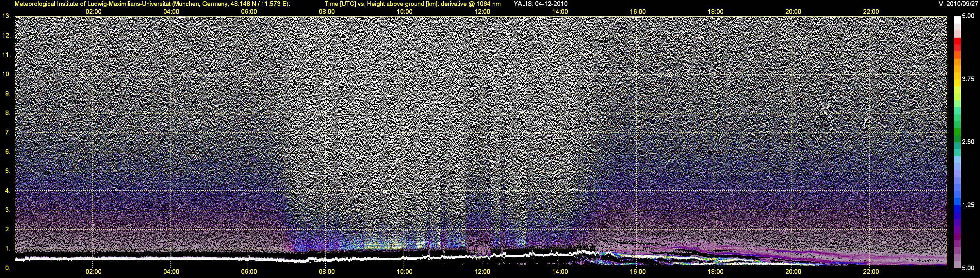Click the 08:00 label on the bottom axis
980x278 pixels.
tap(327, 272)
